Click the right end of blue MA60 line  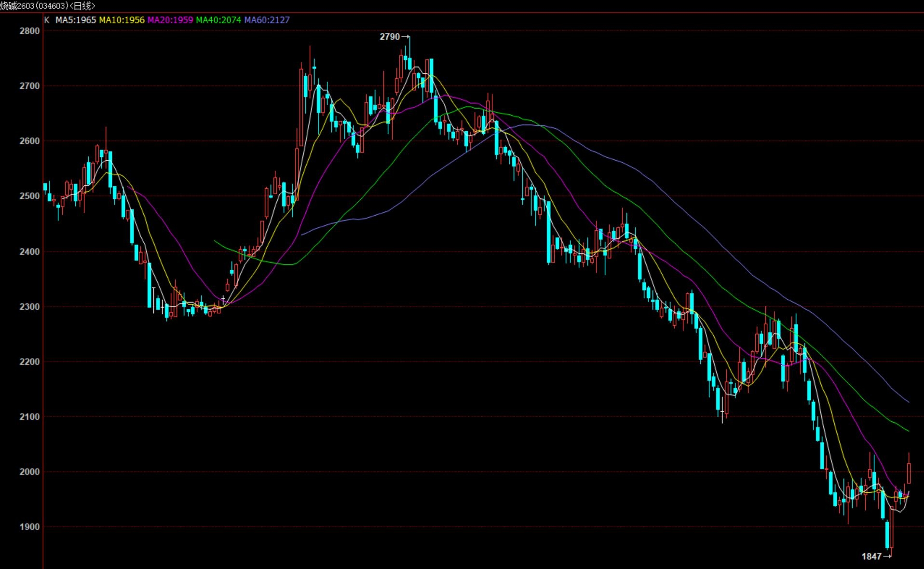(x=909, y=402)
